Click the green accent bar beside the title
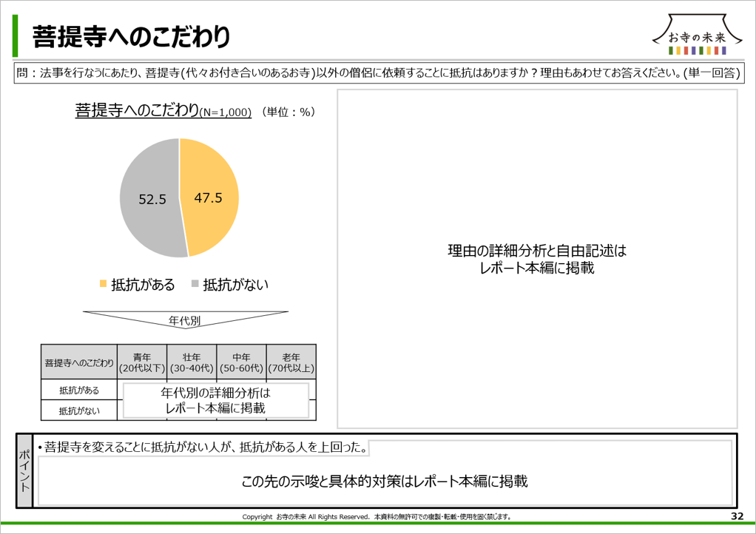This screenshot has width=756, height=534. 16,33
